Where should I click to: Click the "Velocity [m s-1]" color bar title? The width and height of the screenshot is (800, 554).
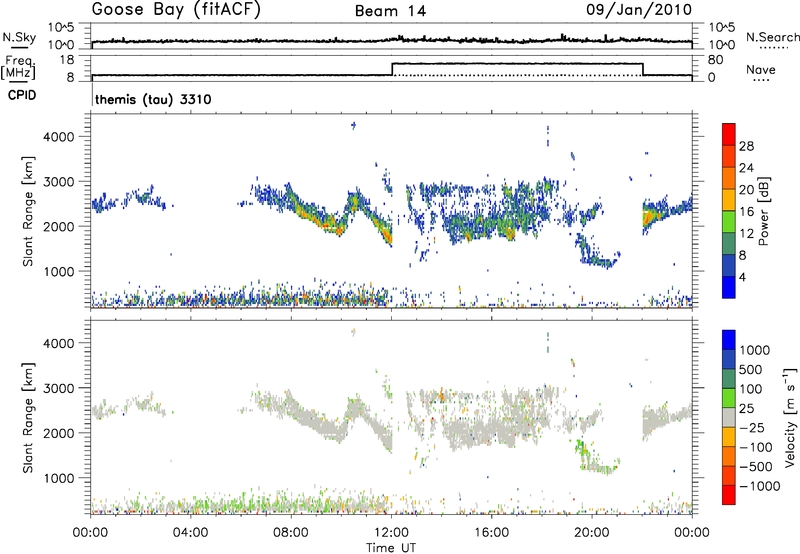(x=790, y=417)
